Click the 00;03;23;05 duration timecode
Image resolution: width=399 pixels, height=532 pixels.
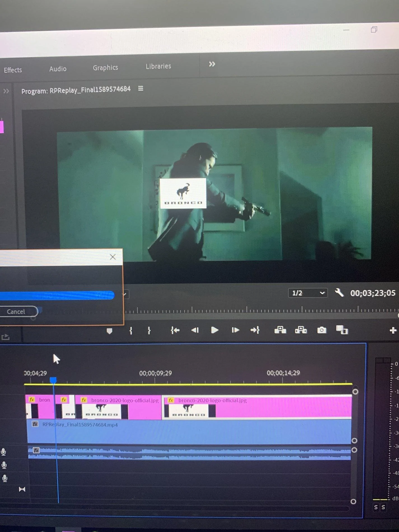click(x=373, y=293)
